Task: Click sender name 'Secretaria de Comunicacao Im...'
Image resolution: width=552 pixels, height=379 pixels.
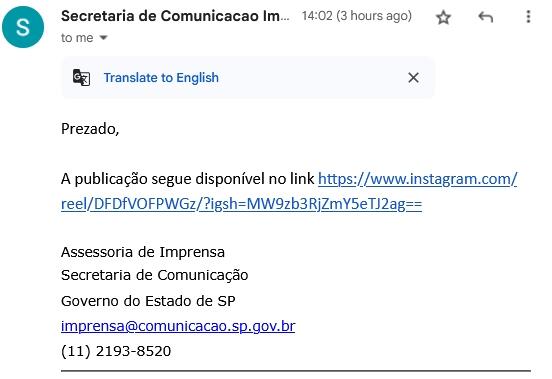Action: 175,16
